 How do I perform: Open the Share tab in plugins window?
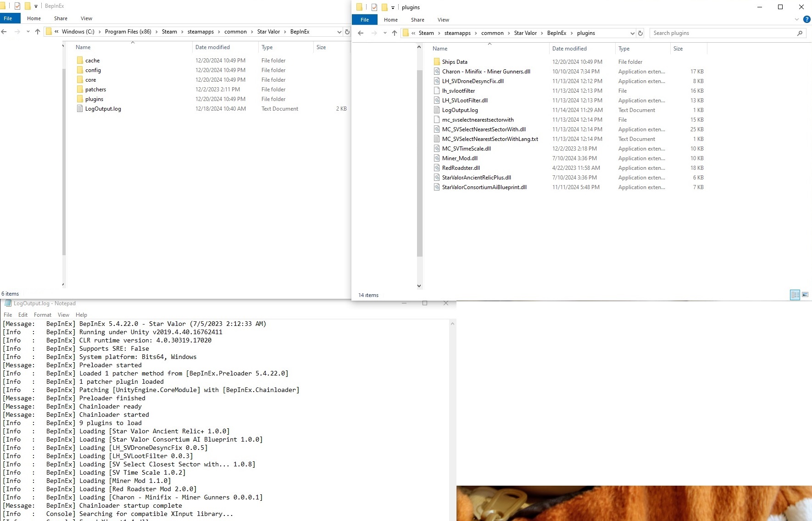point(417,20)
